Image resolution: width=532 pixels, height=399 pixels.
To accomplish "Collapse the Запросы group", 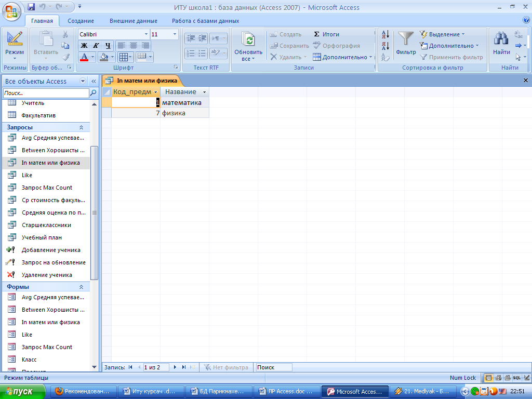I will (x=81, y=127).
